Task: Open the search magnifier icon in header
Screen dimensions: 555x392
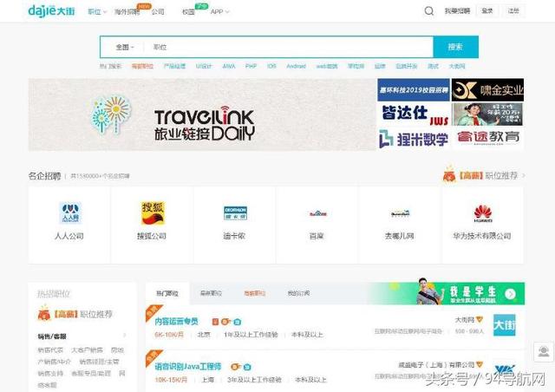Action: [x=428, y=11]
